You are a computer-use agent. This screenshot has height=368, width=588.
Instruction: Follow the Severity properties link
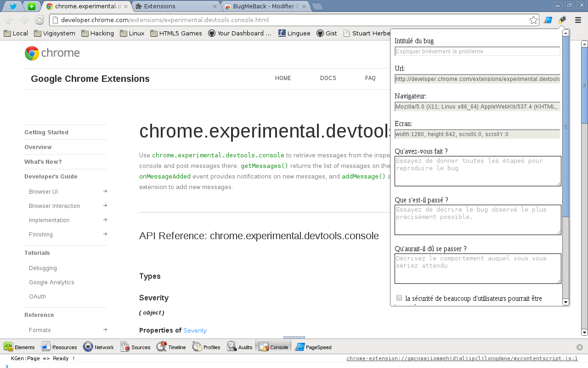(x=195, y=330)
